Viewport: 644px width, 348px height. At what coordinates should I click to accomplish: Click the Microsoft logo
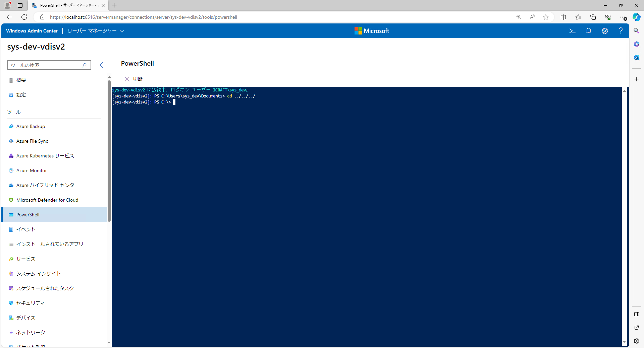372,31
